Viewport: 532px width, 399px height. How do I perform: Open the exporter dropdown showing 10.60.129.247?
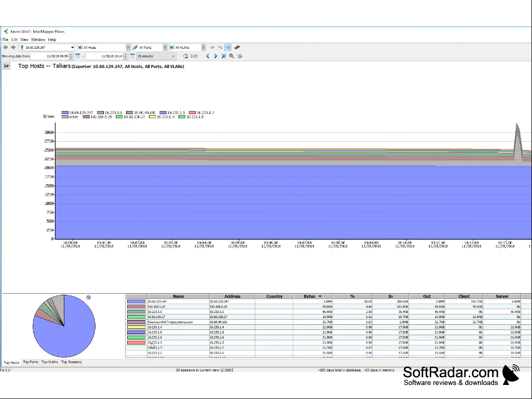72,48
